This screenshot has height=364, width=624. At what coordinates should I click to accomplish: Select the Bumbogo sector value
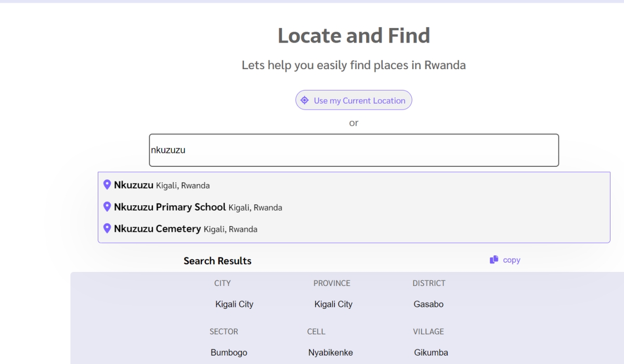(x=229, y=353)
